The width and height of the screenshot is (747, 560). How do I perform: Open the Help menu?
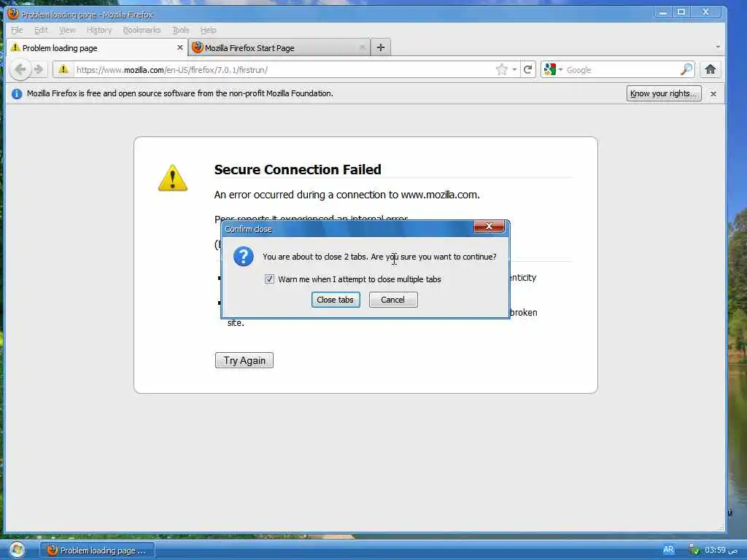208,30
